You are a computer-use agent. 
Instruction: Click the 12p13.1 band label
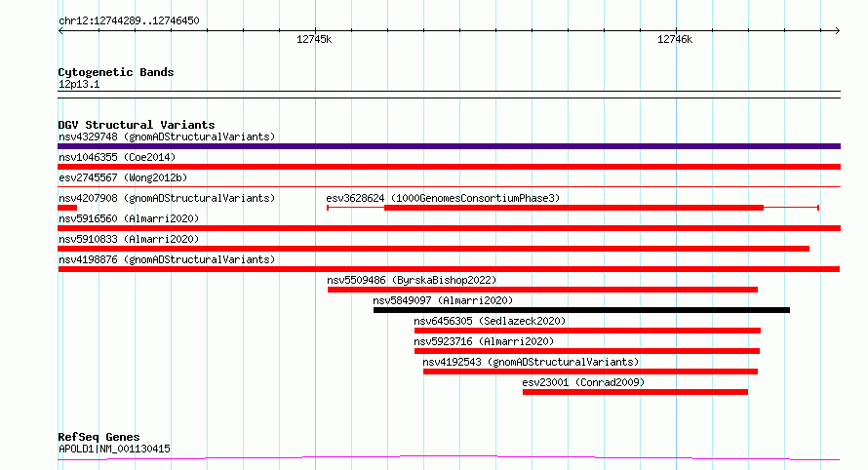(x=79, y=84)
